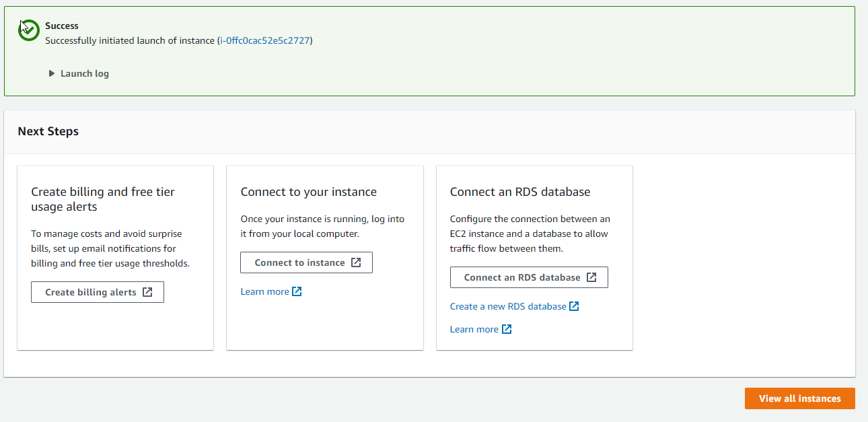868x422 pixels.
Task: Click the Connect an RDS database button
Action: (x=529, y=277)
